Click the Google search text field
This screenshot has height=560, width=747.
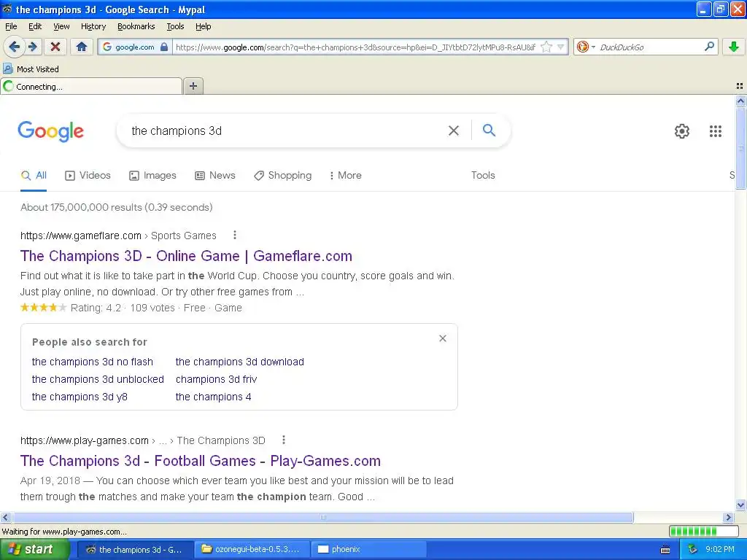pyautogui.click(x=286, y=131)
